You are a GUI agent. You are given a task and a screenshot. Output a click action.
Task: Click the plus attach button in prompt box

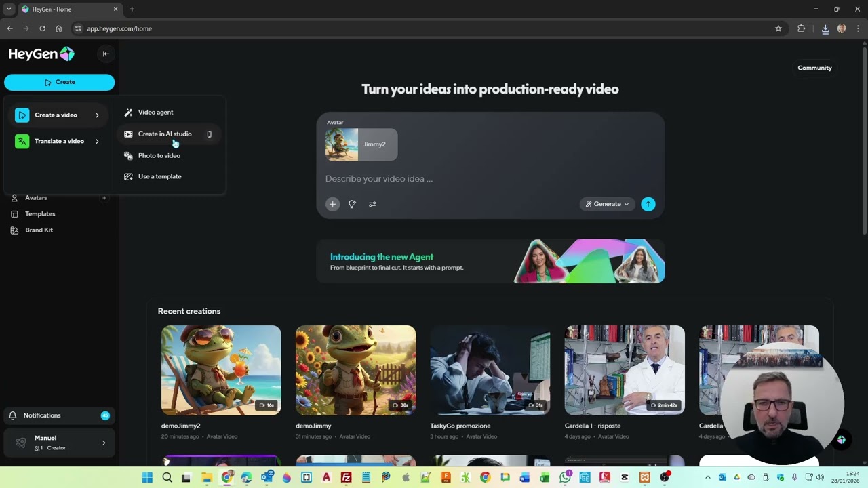pyautogui.click(x=332, y=204)
